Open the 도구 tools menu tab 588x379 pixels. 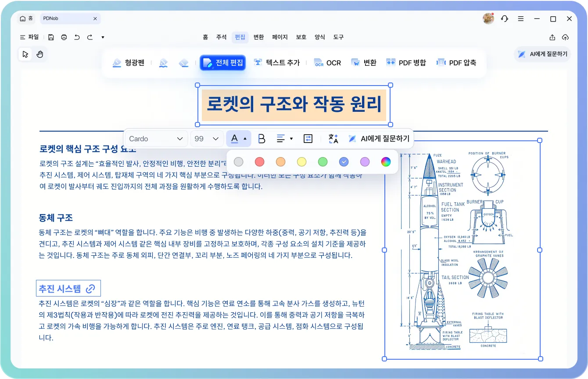[x=338, y=37]
